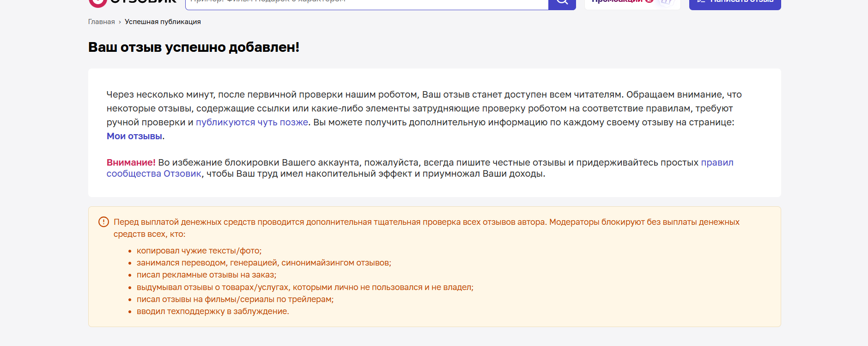This screenshot has width=868, height=346.
Task: Click the bullet 'писал рекламные отзывы на заказ;'
Action: 206,275
